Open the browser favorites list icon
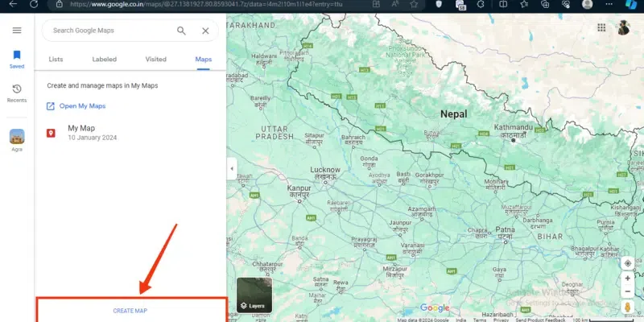Viewport: 644px width, 322px height. 524,4
